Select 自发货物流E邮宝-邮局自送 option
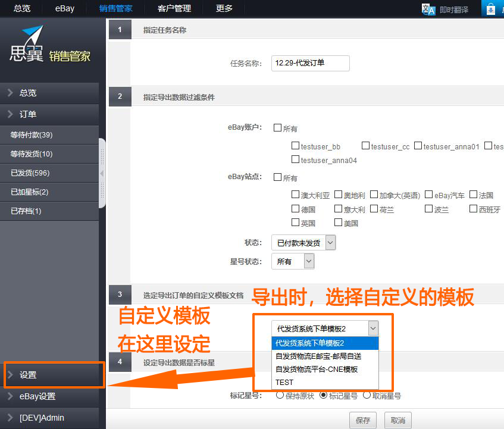 [325, 356]
